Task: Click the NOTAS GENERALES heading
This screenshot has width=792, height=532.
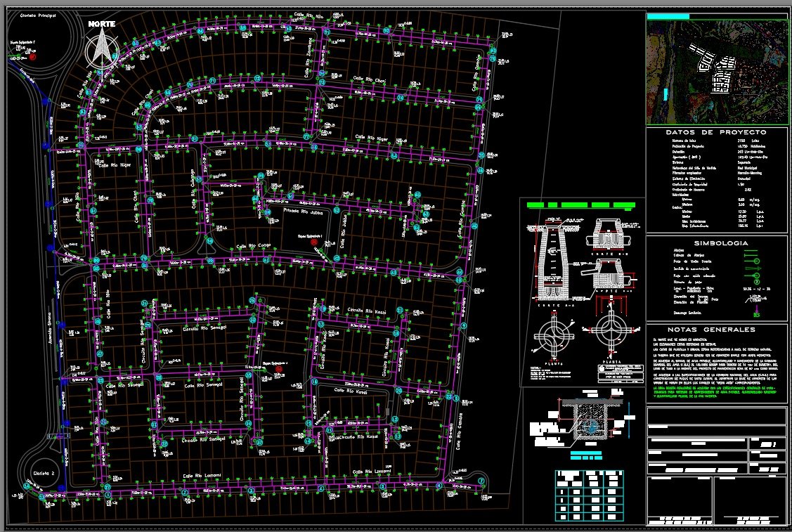Action: (717, 330)
